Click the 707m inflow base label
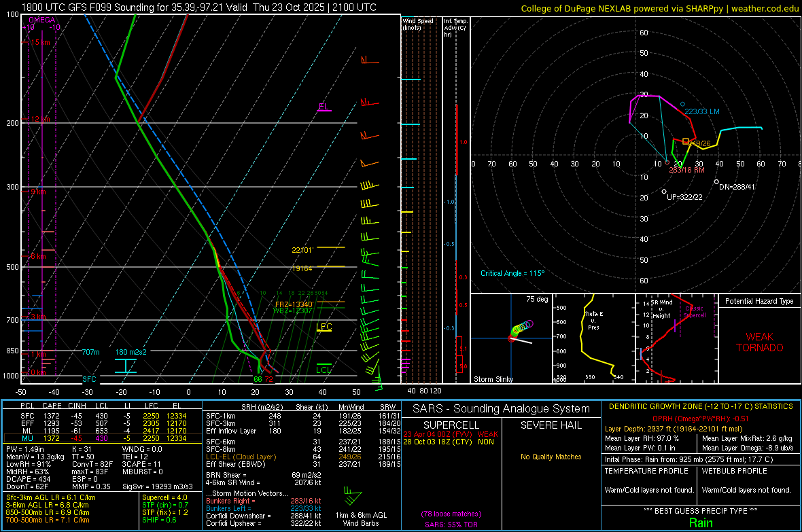Viewport: 802px width, 532px height. pyautogui.click(x=90, y=352)
